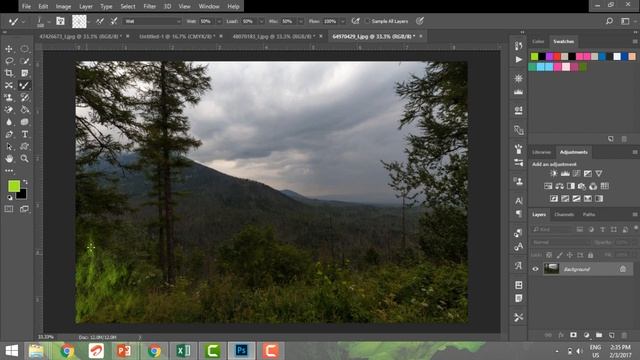Toggle lock image pixels brush icon
The width and height of the screenshot is (640, 360).
559,255
